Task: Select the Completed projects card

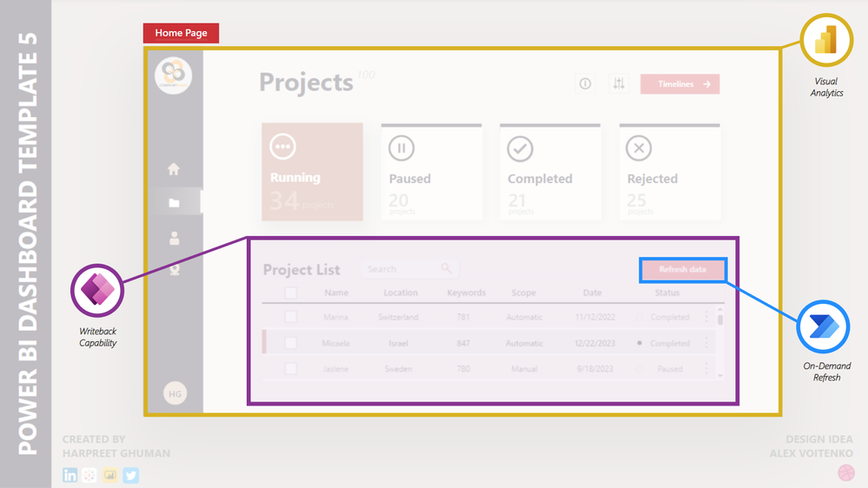Action: 550,172
